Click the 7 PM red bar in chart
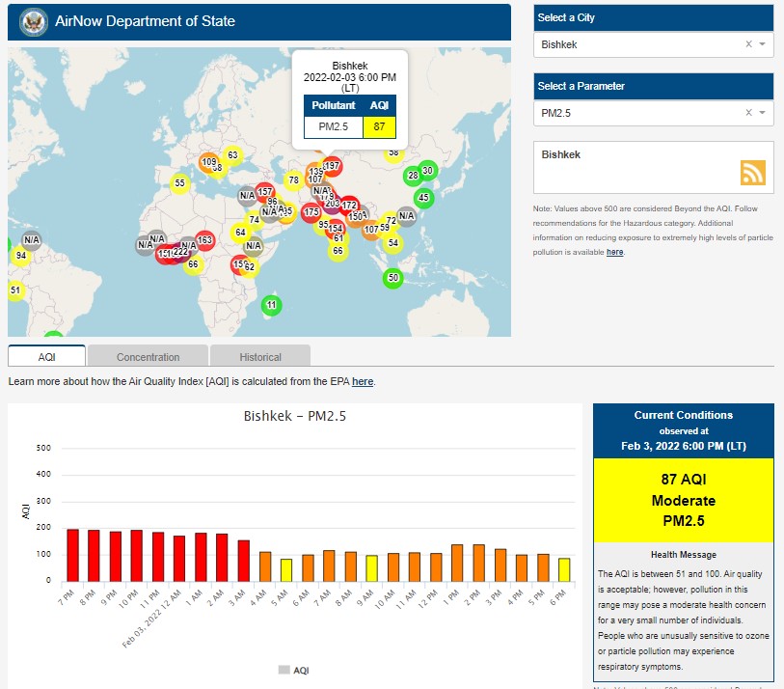 [x=72, y=555]
